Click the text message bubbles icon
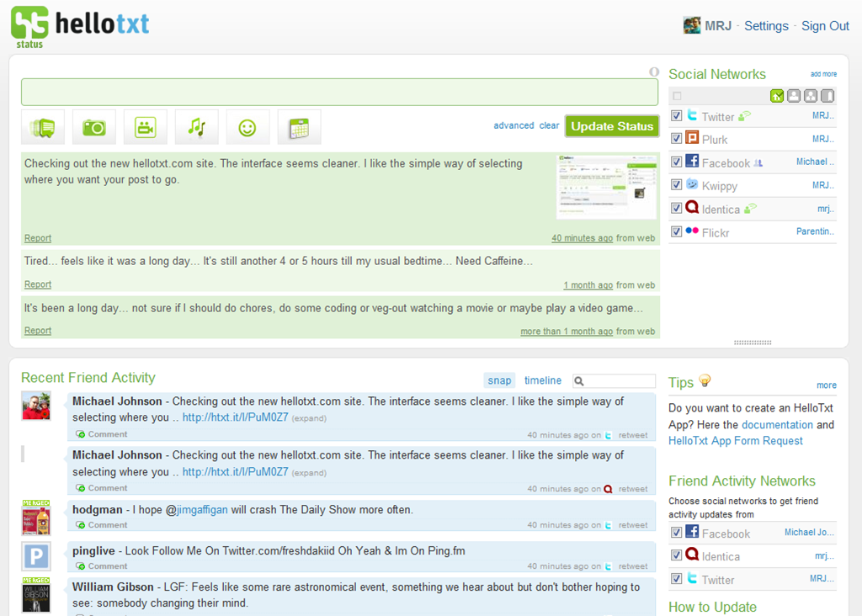Viewport: 862px width, 616px height. tap(43, 127)
